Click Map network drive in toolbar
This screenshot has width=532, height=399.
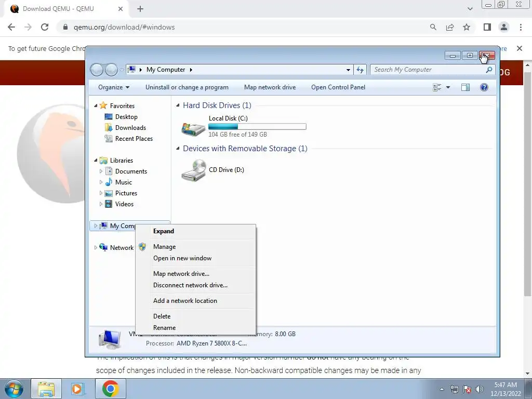[270, 87]
